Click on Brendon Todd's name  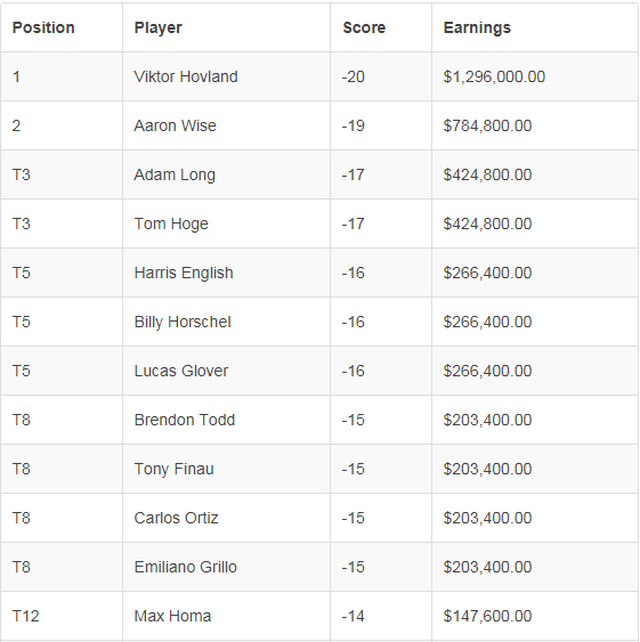click(x=185, y=420)
